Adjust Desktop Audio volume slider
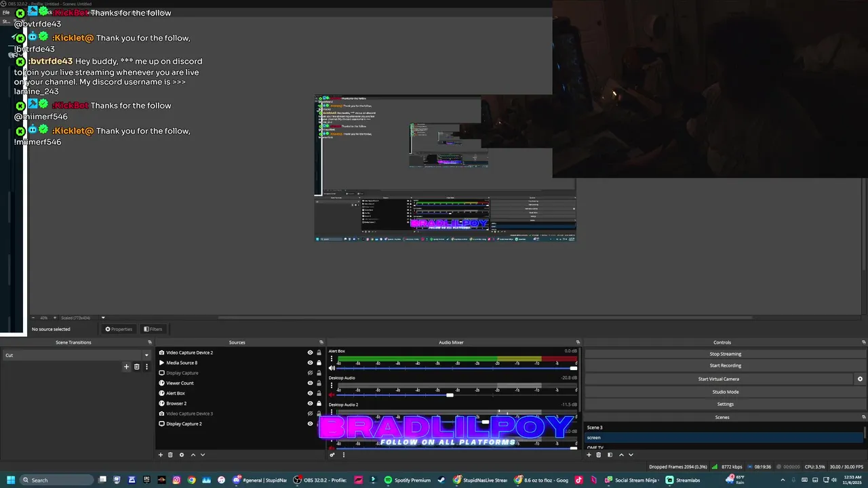This screenshot has height=488, width=868. pyautogui.click(x=450, y=394)
